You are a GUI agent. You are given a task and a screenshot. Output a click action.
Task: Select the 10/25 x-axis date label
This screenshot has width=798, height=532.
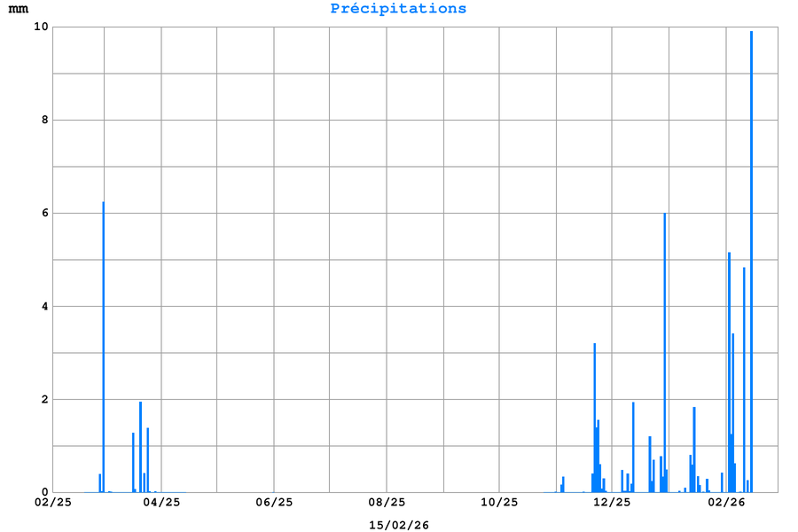point(499,503)
